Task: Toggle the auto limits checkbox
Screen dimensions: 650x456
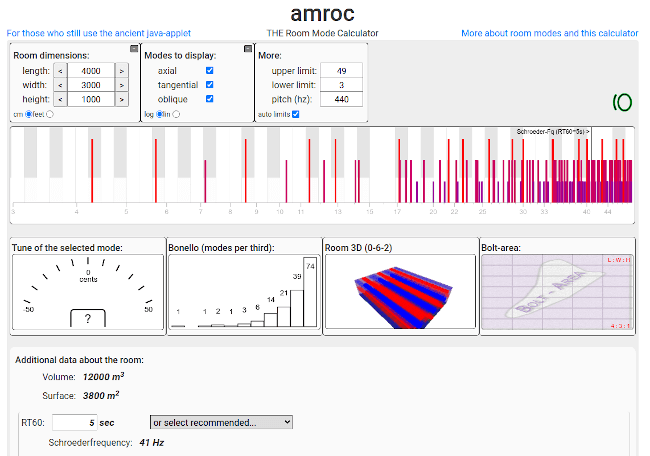Action: [x=295, y=114]
